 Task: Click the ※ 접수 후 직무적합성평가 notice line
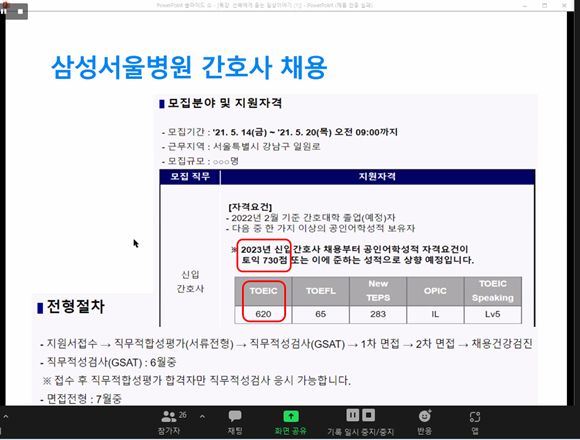pyautogui.click(x=196, y=380)
